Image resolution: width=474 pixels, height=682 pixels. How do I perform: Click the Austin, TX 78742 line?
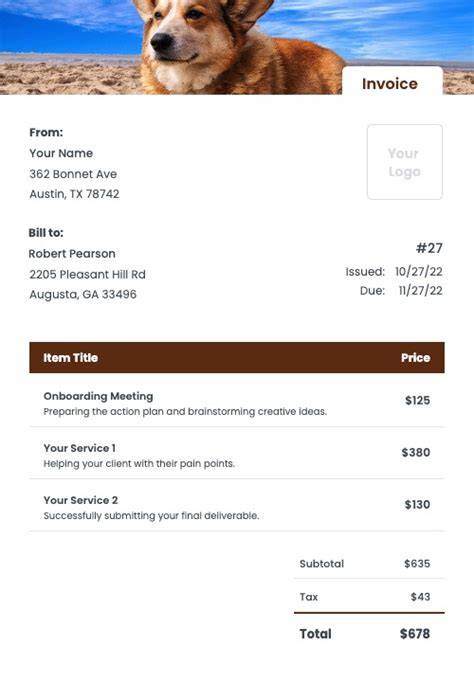point(74,194)
